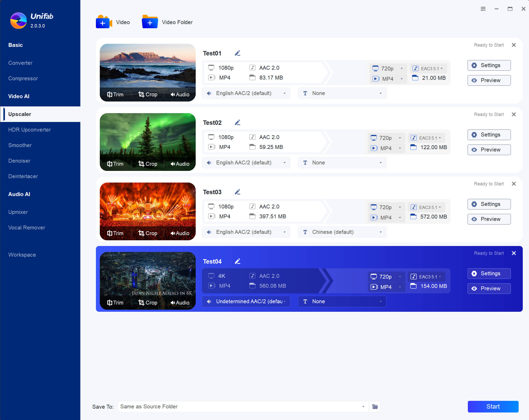Select the Test04 Japan night video thumbnail

(x=147, y=274)
